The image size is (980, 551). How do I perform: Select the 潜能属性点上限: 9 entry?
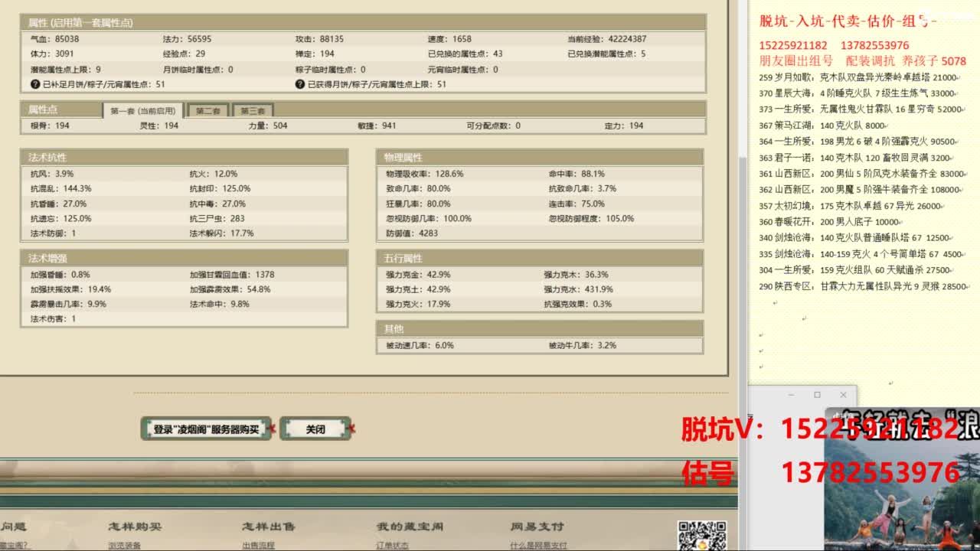click(65, 70)
